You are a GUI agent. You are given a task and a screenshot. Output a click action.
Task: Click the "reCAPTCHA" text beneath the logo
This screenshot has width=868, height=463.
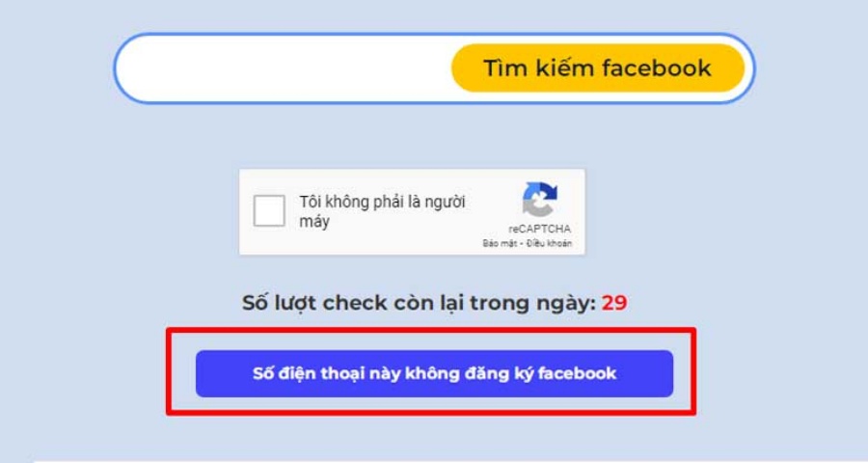pyautogui.click(x=540, y=229)
